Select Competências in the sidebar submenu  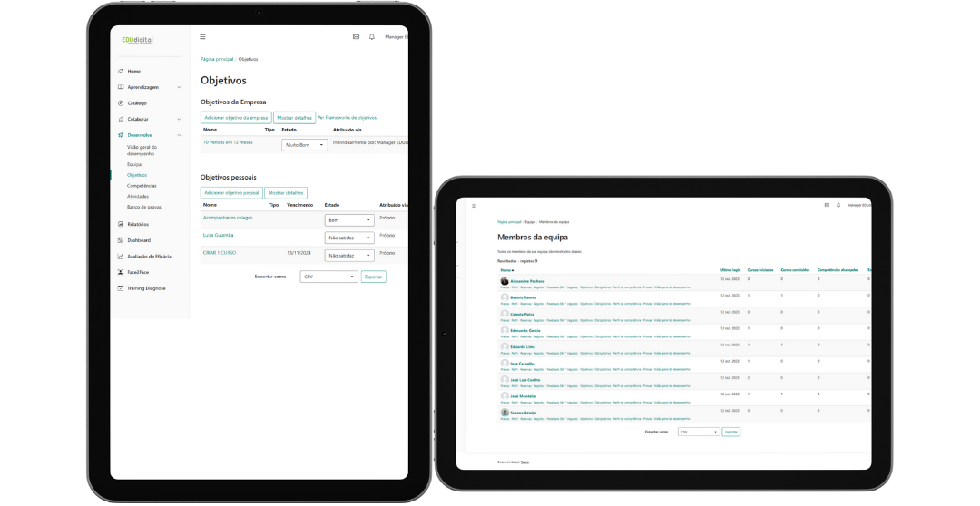tap(142, 186)
